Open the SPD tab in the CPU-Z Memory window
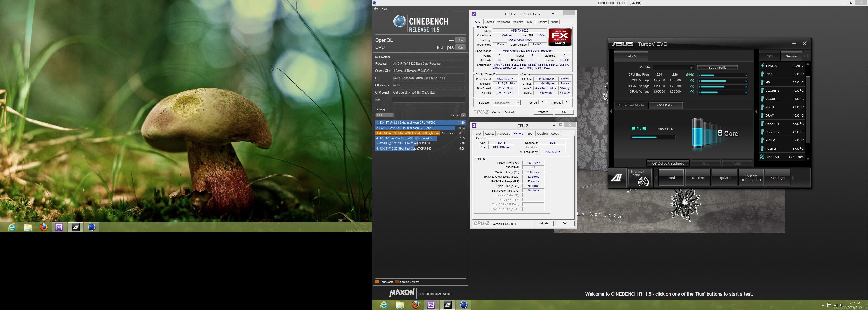 point(530,134)
